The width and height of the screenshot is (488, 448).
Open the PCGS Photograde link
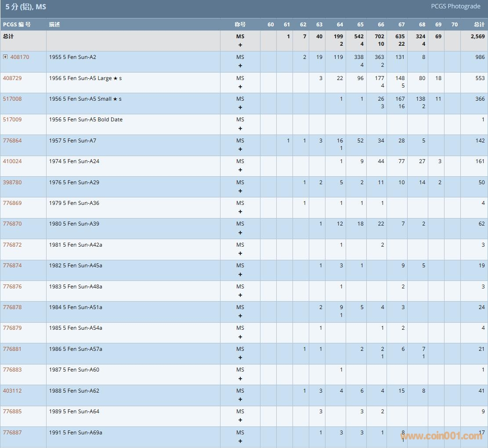[455, 7]
